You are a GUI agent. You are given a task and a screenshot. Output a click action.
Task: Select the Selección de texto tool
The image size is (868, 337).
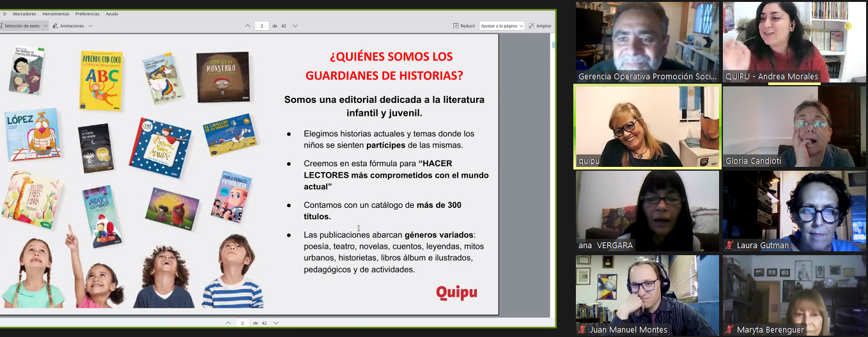pyautogui.click(x=22, y=26)
